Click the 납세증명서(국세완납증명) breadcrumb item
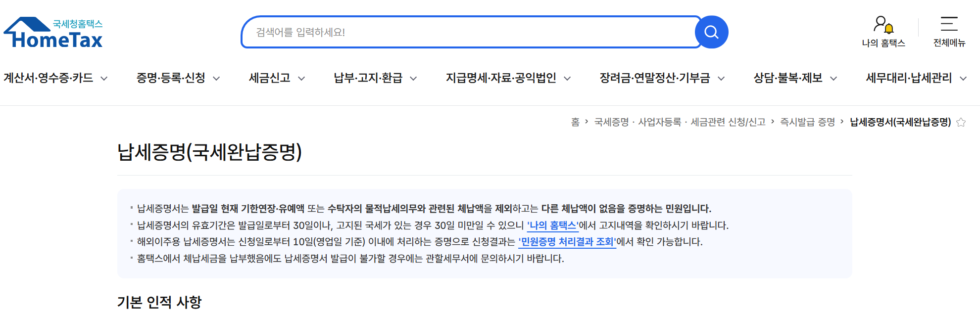Viewport: 980px width, 313px height. click(900, 121)
